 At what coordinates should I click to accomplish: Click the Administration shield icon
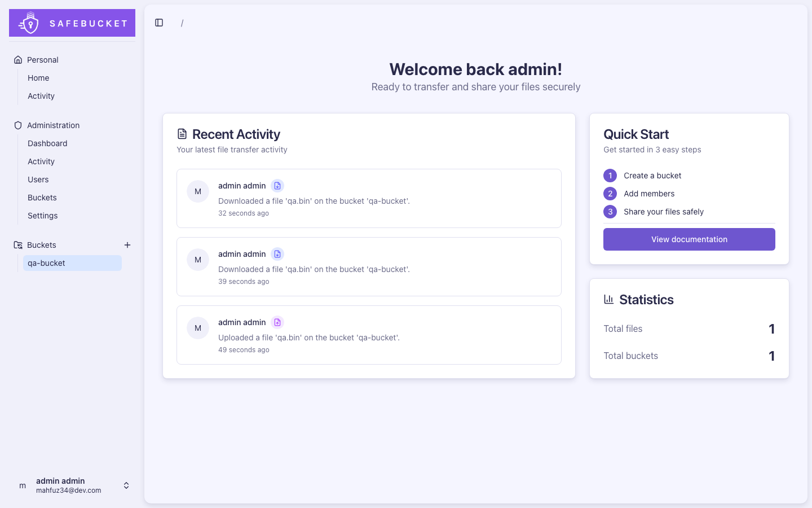pos(18,125)
